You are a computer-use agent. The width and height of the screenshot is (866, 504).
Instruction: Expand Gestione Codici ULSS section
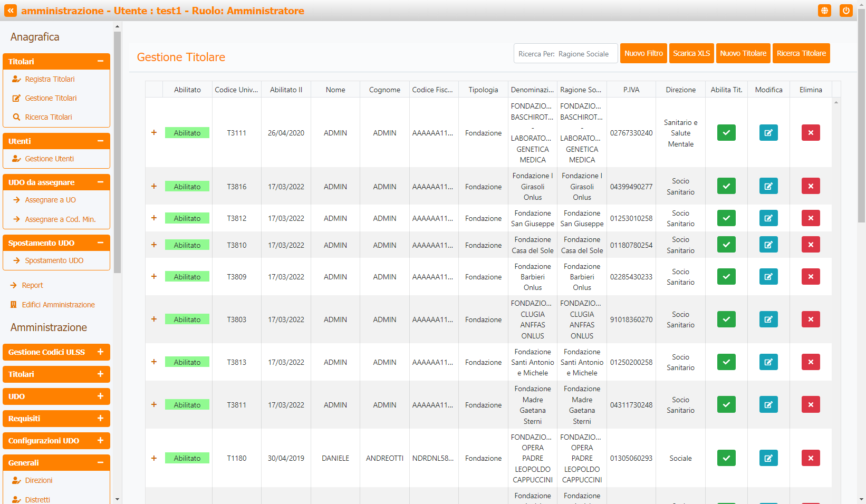click(56, 352)
